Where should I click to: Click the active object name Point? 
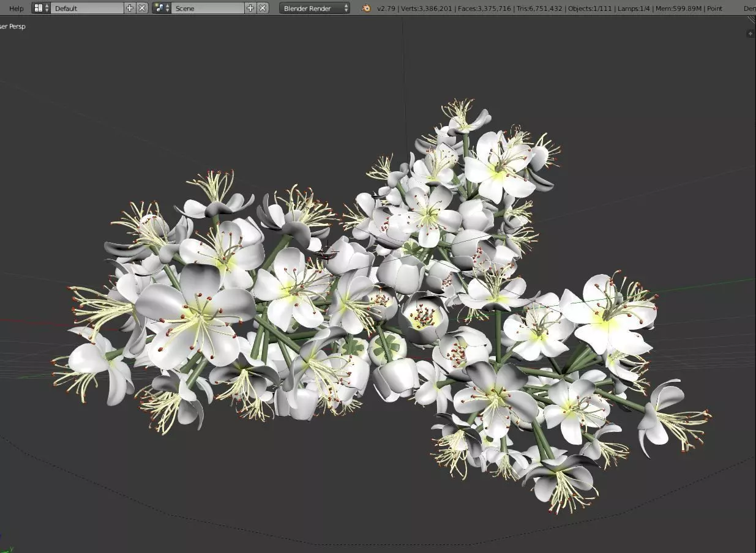coord(715,9)
